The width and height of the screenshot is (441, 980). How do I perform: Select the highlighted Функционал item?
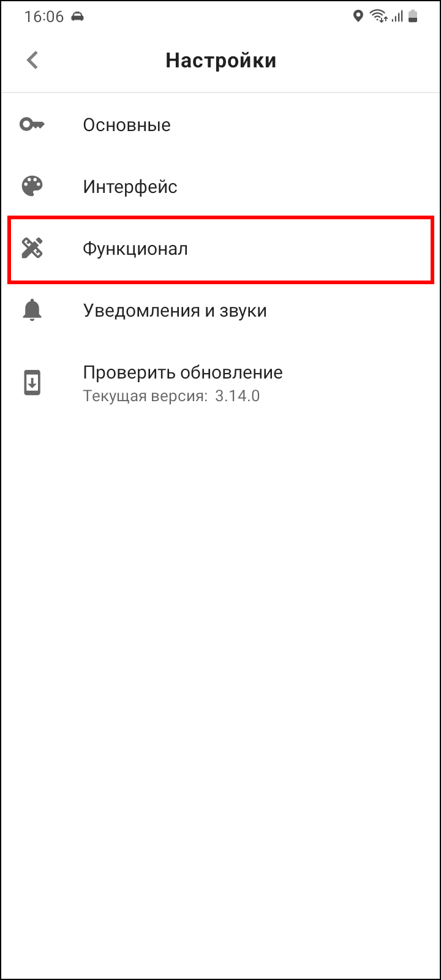coord(221,249)
